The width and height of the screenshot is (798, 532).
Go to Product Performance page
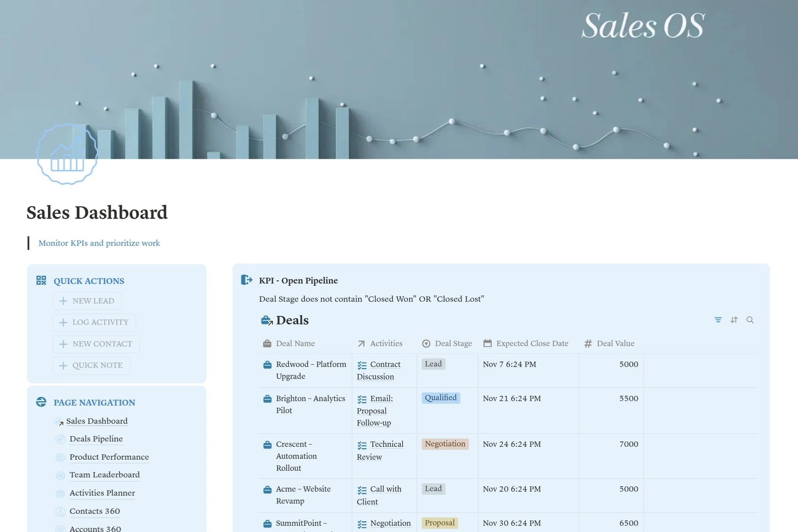click(x=109, y=457)
